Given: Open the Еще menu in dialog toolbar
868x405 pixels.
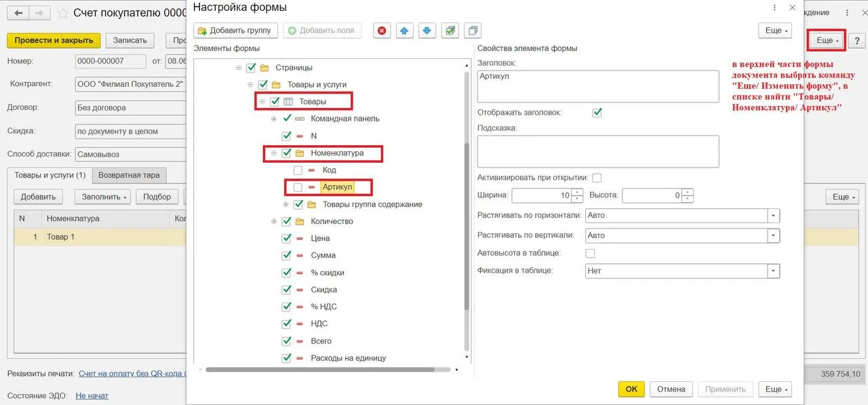Looking at the screenshot, I should click(775, 31).
